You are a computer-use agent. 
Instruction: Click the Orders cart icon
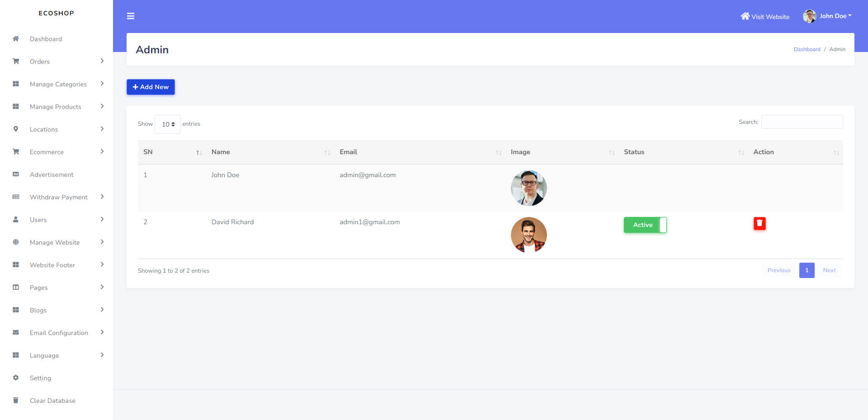tap(16, 61)
